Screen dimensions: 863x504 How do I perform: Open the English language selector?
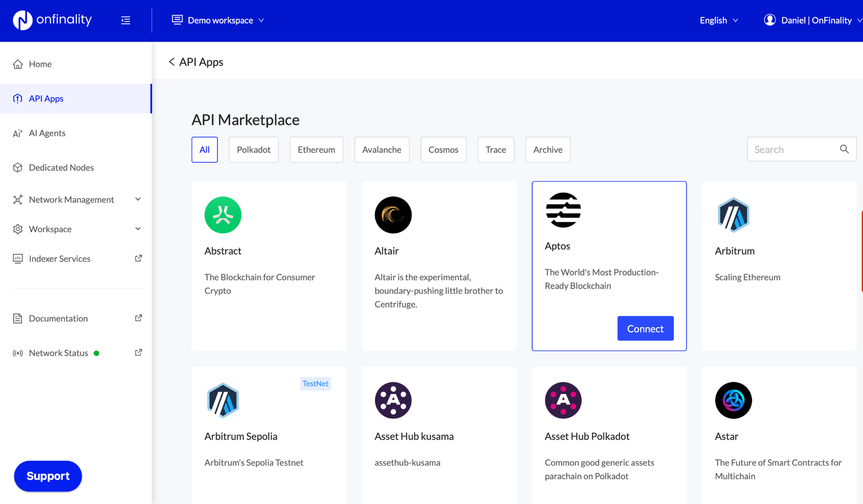718,20
